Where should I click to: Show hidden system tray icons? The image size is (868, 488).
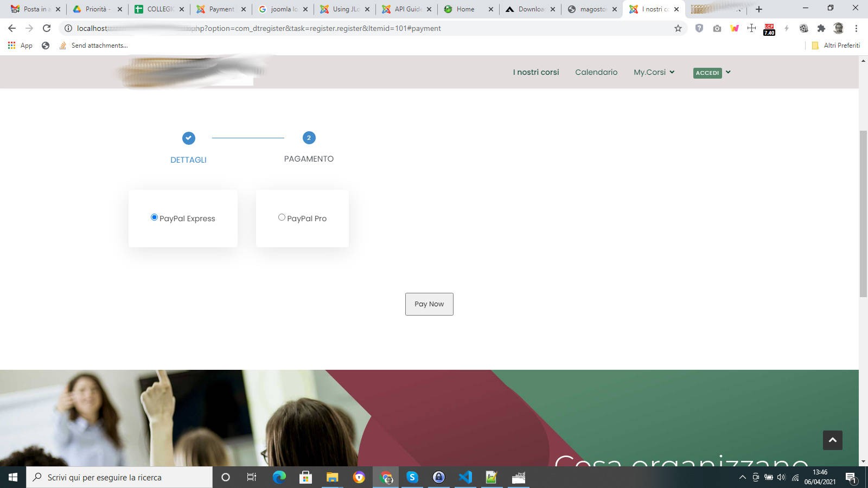point(743,477)
